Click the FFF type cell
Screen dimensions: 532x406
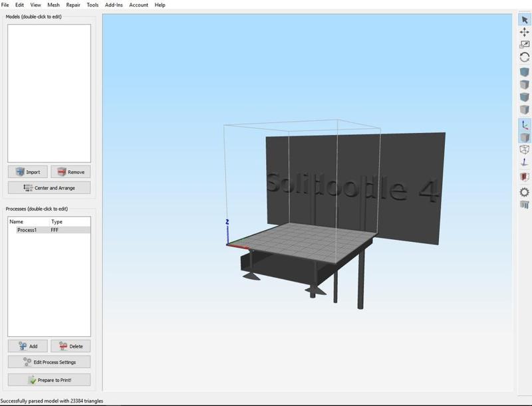pos(55,230)
